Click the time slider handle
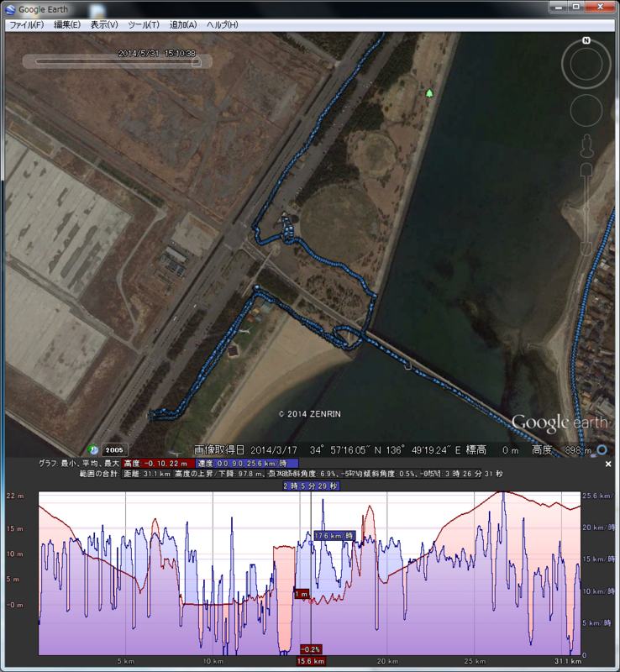620x672 pixels. click(197, 62)
